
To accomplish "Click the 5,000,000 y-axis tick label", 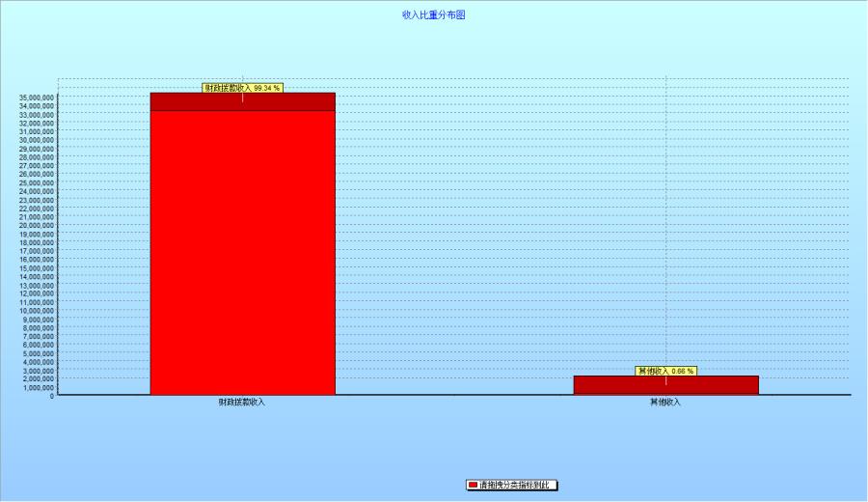I will (x=39, y=352).
